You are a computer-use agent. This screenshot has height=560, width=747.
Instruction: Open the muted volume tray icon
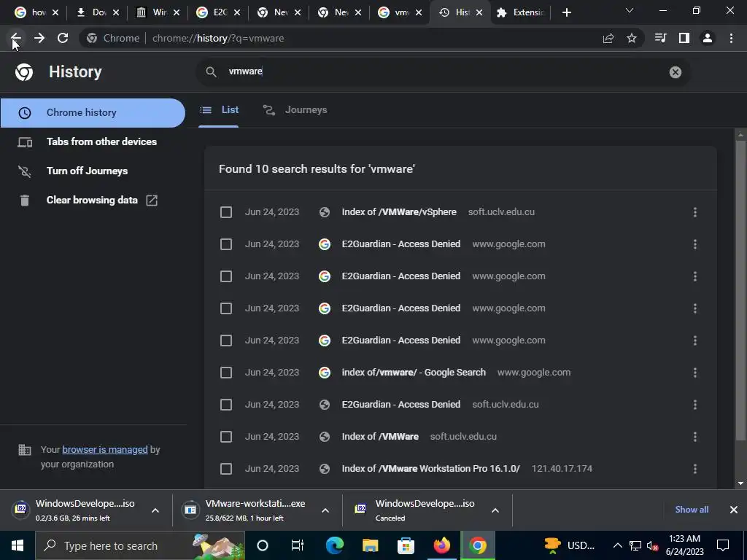[x=653, y=545]
